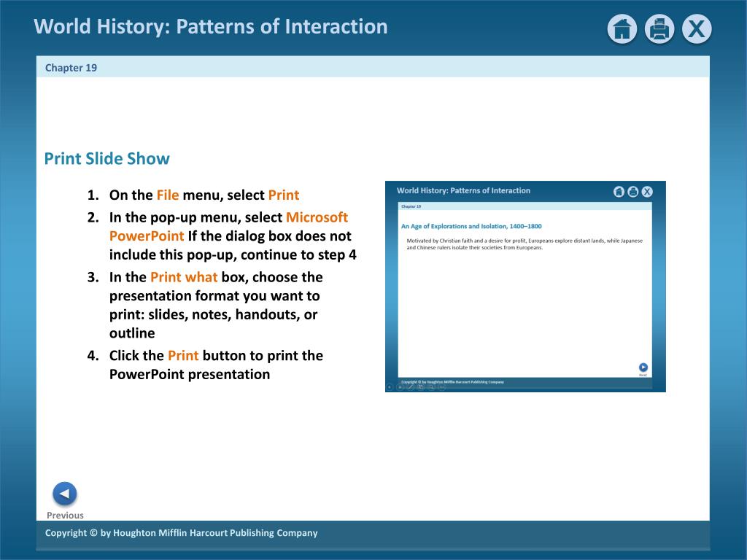This screenshot has height=560, width=747.
Task: Click print icon inside the thumbnail slide
Action: pos(632,192)
